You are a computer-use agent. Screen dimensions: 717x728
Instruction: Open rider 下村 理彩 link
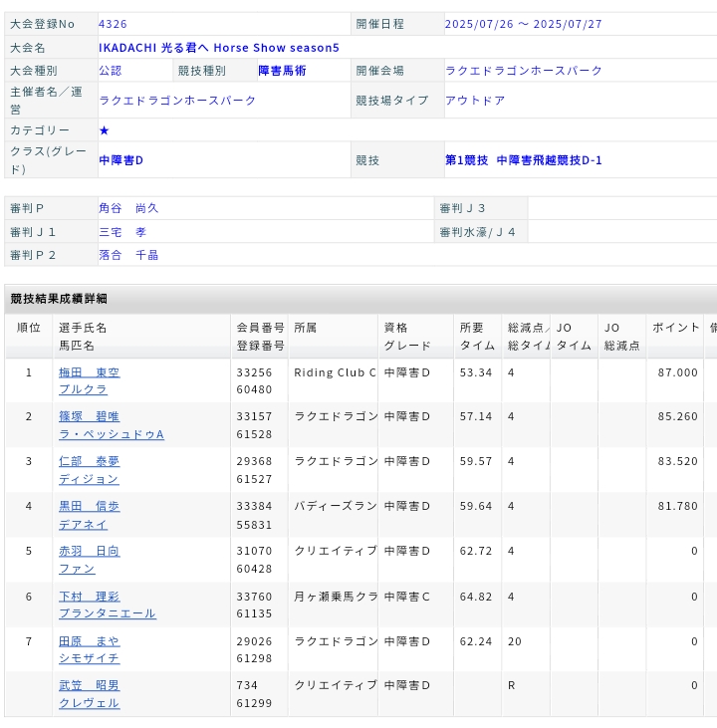tap(89, 597)
